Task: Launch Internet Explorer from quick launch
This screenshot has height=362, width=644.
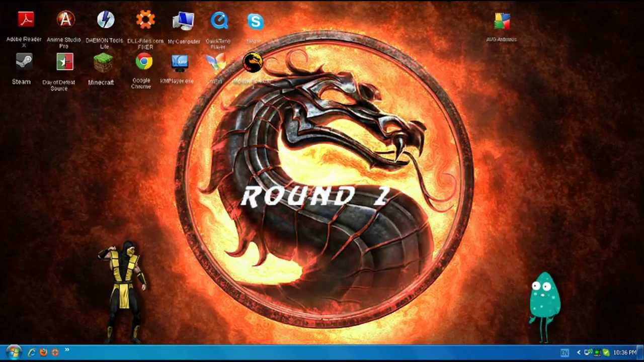Action: [32, 352]
